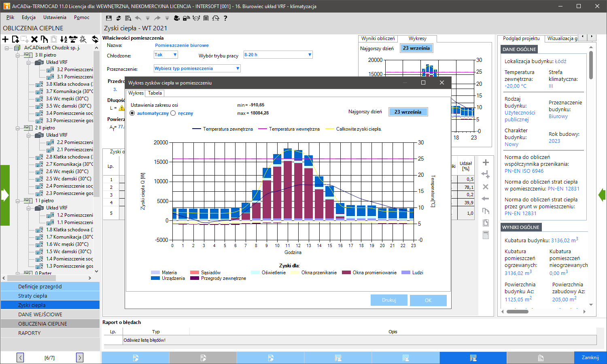Collapse the ArCADiasoft Chudzik root node
Screen dimensions: 607x364
click(x=7, y=48)
